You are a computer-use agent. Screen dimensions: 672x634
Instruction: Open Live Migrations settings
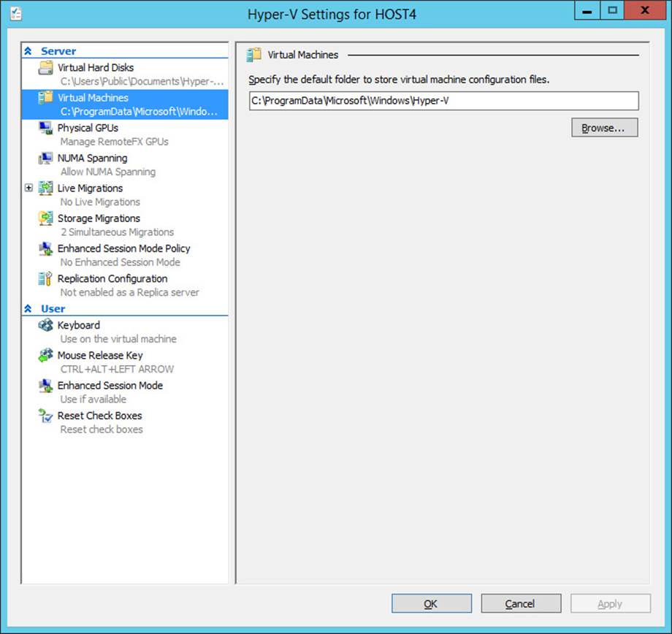(x=90, y=188)
